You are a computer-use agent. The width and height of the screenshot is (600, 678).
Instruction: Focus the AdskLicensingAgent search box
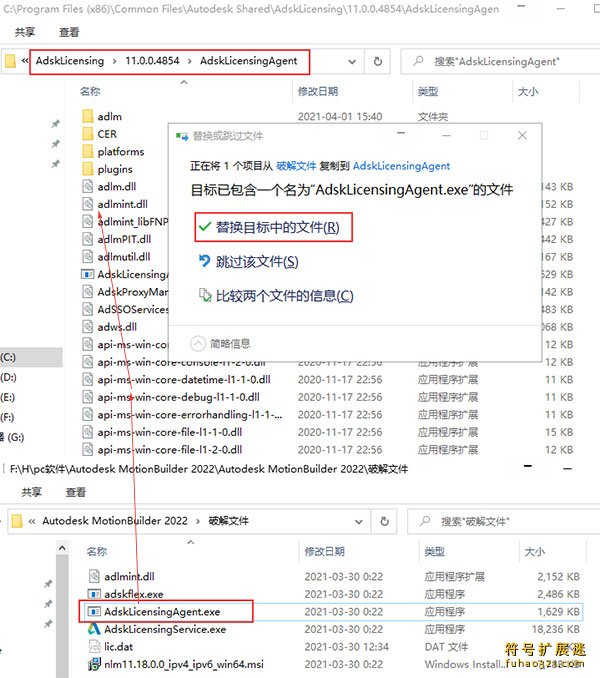500,61
